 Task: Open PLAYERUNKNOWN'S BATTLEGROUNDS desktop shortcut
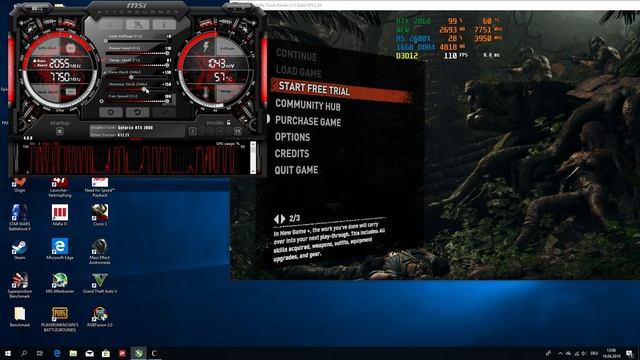point(60,319)
